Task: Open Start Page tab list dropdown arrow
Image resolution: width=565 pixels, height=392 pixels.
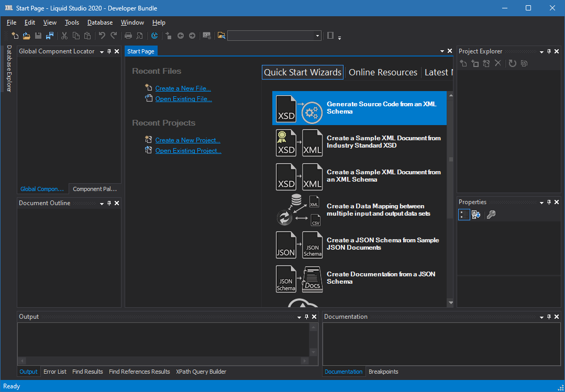Action: tap(442, 51)
